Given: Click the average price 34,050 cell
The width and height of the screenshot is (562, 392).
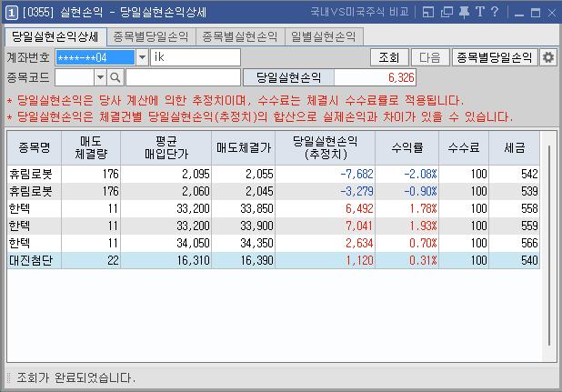Looking at the screenshot, I should pyautogui.click(x=166, y=243).
